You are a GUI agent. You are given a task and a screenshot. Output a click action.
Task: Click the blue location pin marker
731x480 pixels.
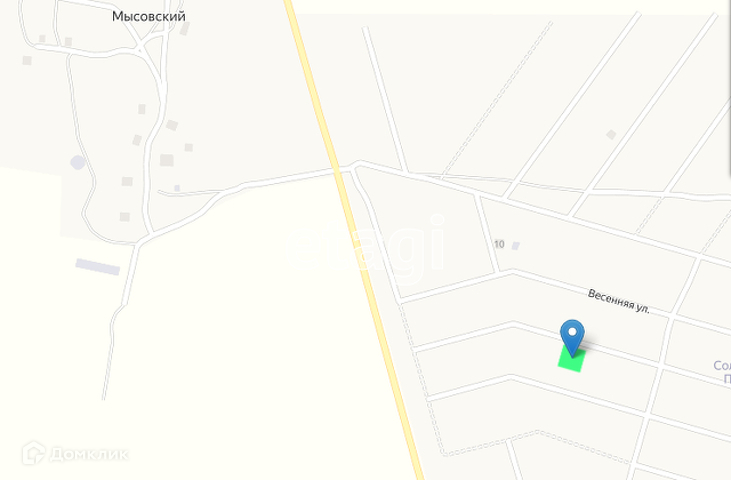572,337
